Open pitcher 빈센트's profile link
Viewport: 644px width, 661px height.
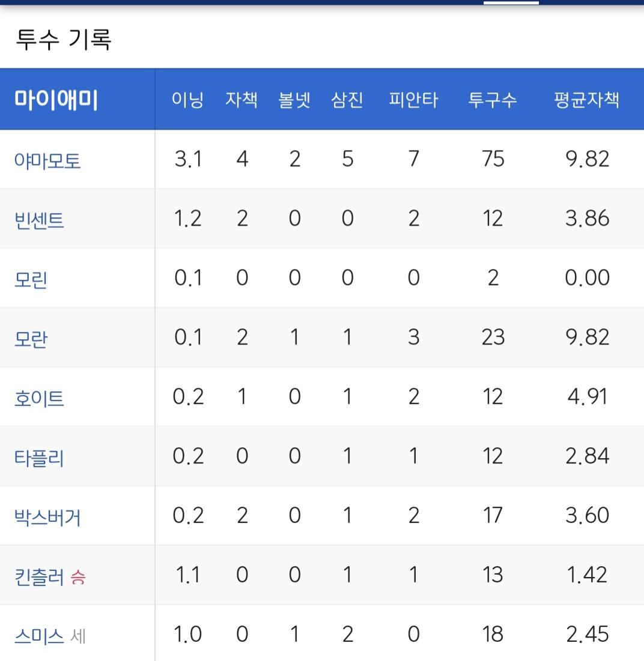[x=39, y=220]
